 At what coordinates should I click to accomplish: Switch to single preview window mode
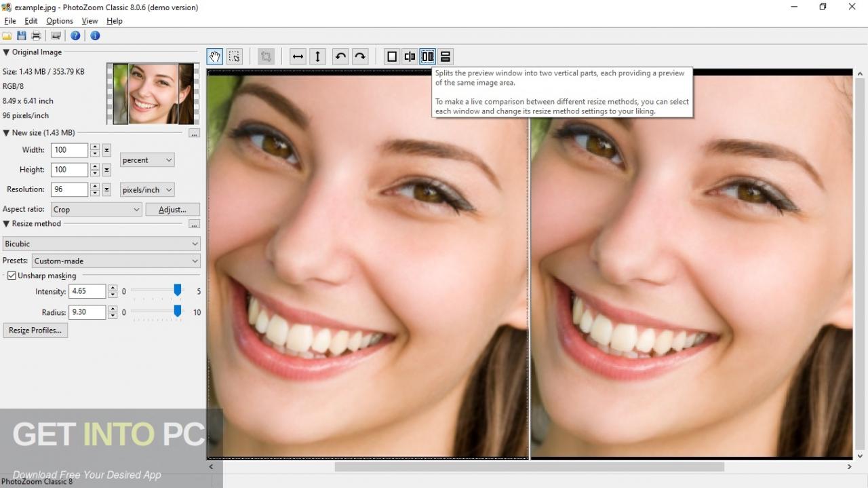pos(391,56)
